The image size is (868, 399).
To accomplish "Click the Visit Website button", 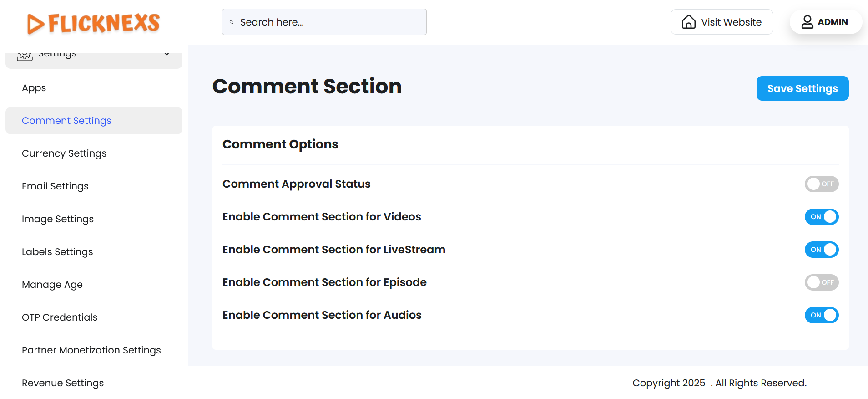I will pyautogui.click(x=722, y=22).
